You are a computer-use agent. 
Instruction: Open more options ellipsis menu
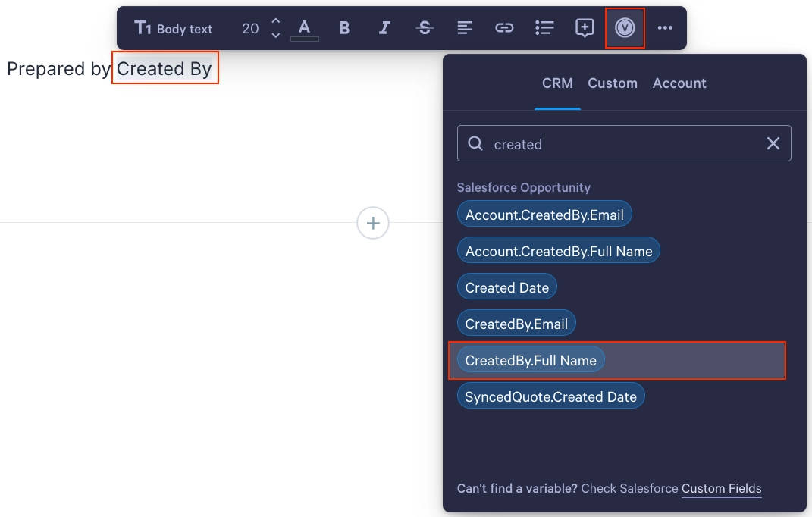(665, 28)
